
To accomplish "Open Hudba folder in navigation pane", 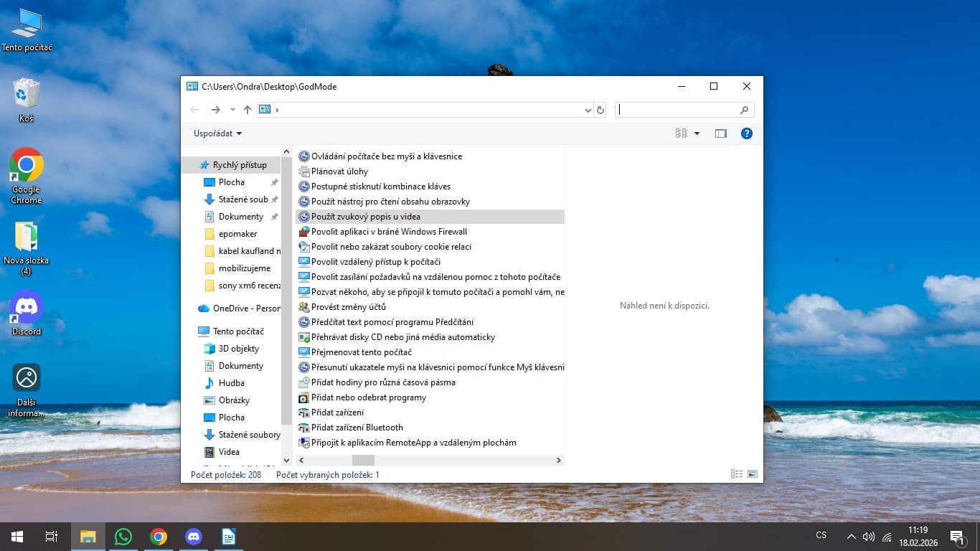I will (x=231, y=383).
